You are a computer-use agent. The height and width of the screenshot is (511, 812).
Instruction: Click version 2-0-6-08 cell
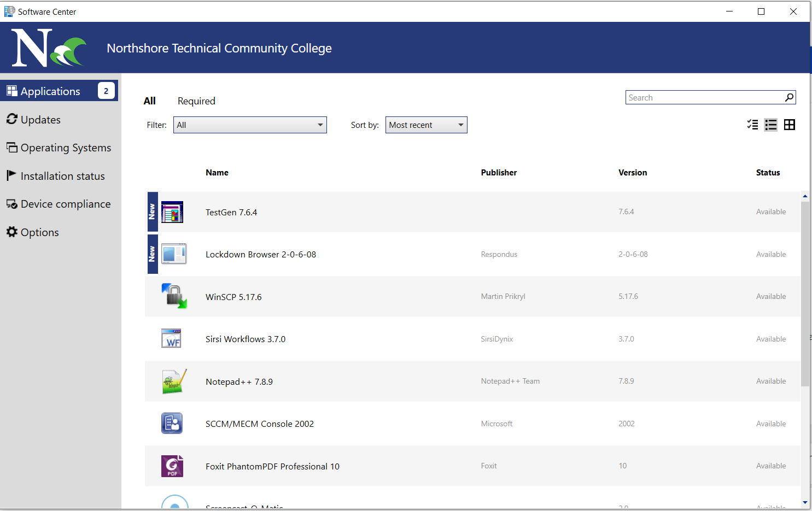633,254
